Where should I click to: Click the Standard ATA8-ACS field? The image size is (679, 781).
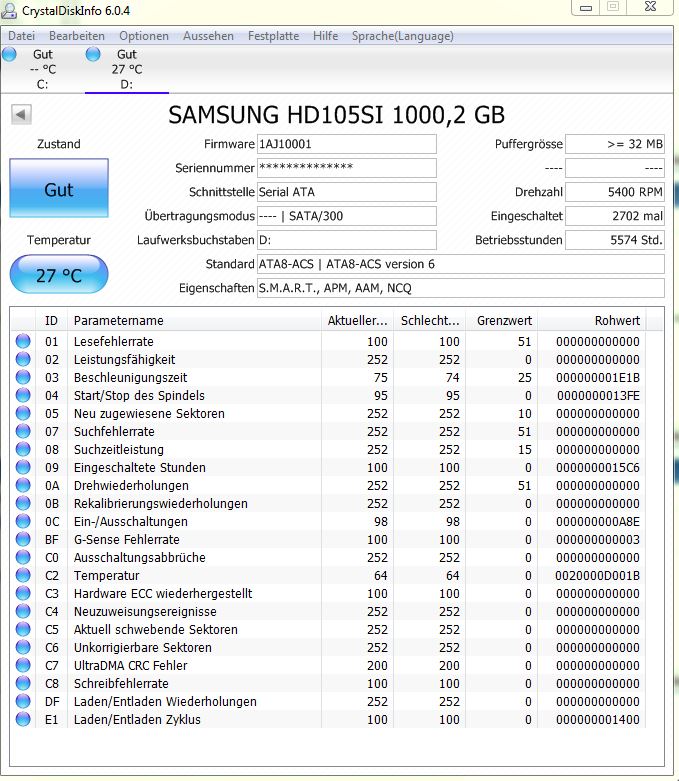tap(460, 263)
